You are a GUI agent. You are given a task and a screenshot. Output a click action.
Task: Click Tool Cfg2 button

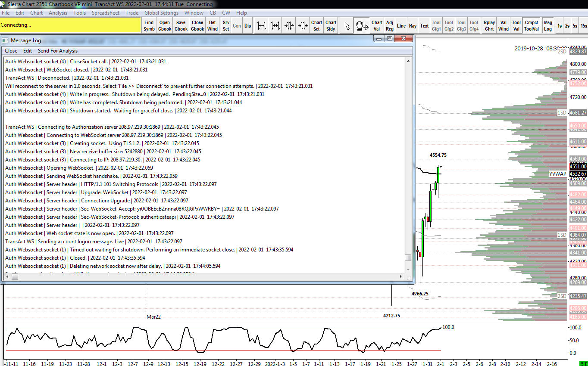[449, 26]
